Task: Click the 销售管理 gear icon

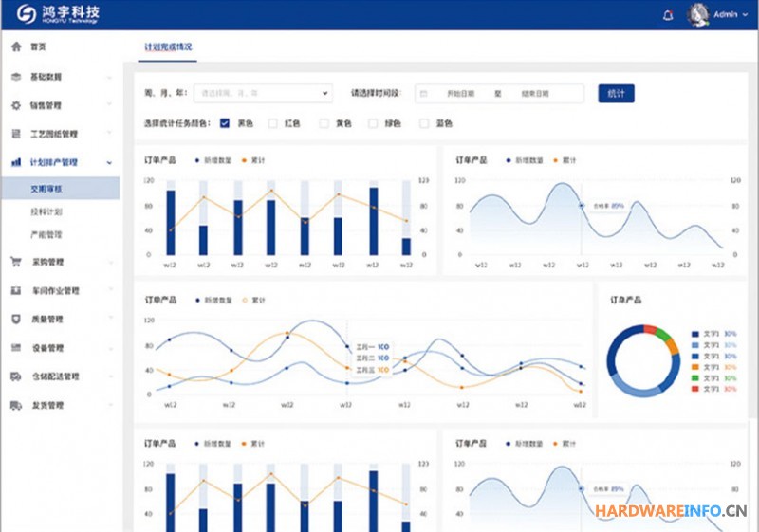Action: click(x=16, y=105)
